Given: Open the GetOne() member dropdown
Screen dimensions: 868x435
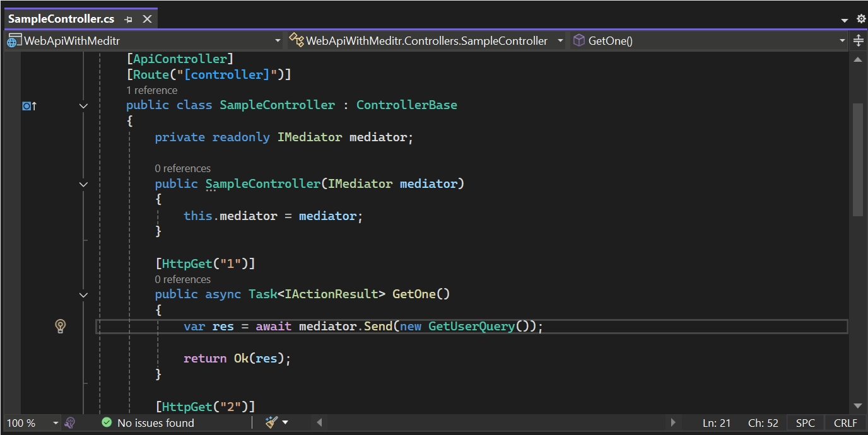Looking at the screenshot, I should tap(842, 41).
